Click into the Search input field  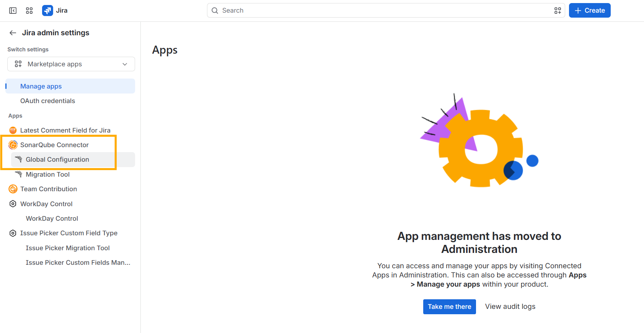tap(386, 10)
